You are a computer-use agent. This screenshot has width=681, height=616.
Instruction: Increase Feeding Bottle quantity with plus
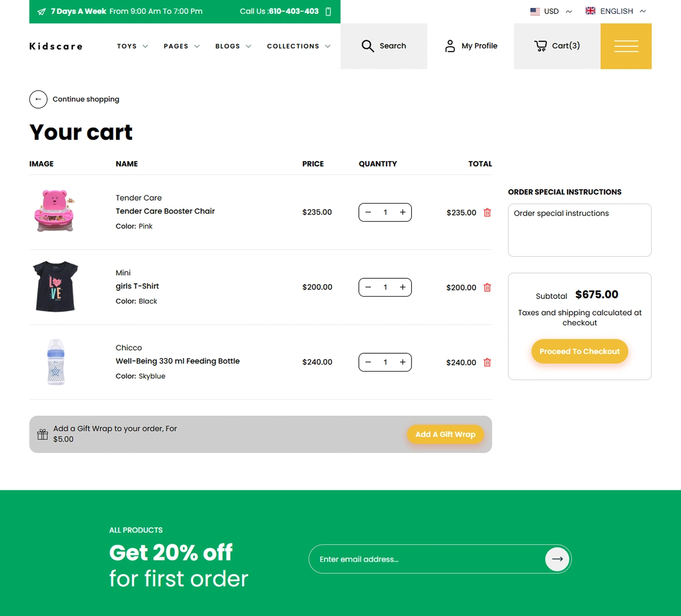pyautogui.click(x=403, y=362)
